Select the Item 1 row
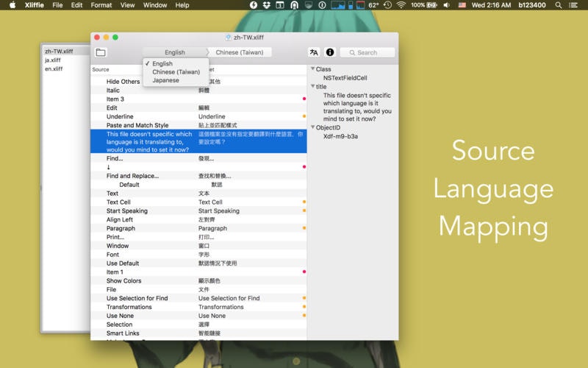 [198, 272]
